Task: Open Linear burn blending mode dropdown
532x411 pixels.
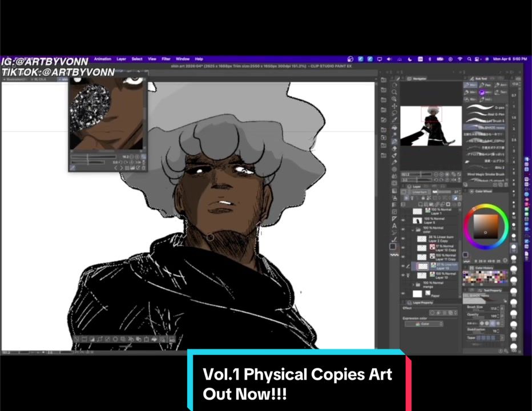Action: point(421,192)
